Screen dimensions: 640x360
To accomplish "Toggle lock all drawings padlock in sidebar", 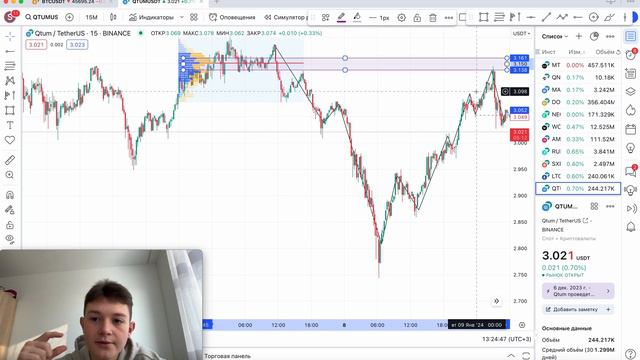I will [10, 225].
